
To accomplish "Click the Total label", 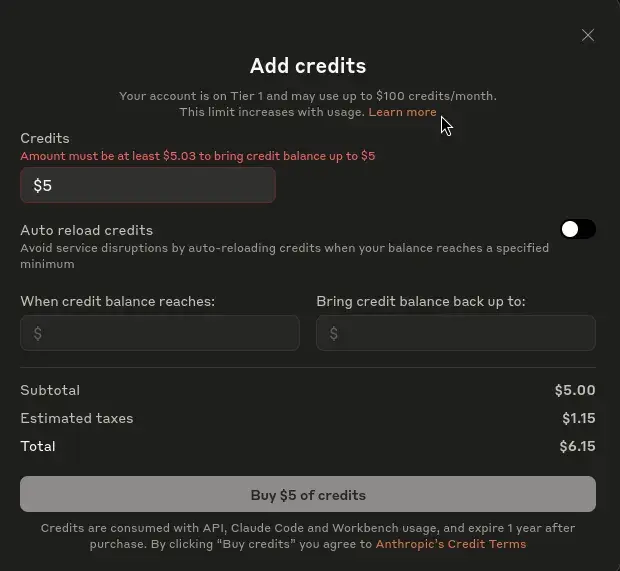I will [38, 446].
